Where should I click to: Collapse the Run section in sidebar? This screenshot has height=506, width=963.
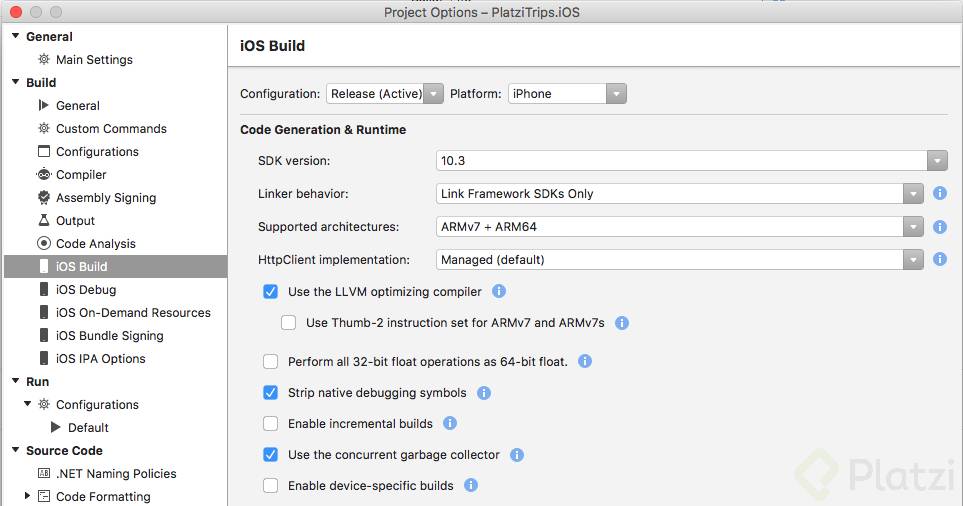[x=16, y=381]
